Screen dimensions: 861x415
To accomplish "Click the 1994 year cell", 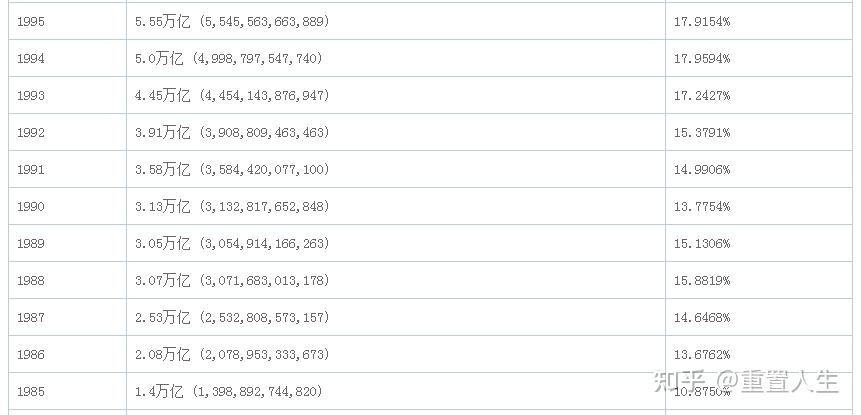I will click(x=31, y=58).
